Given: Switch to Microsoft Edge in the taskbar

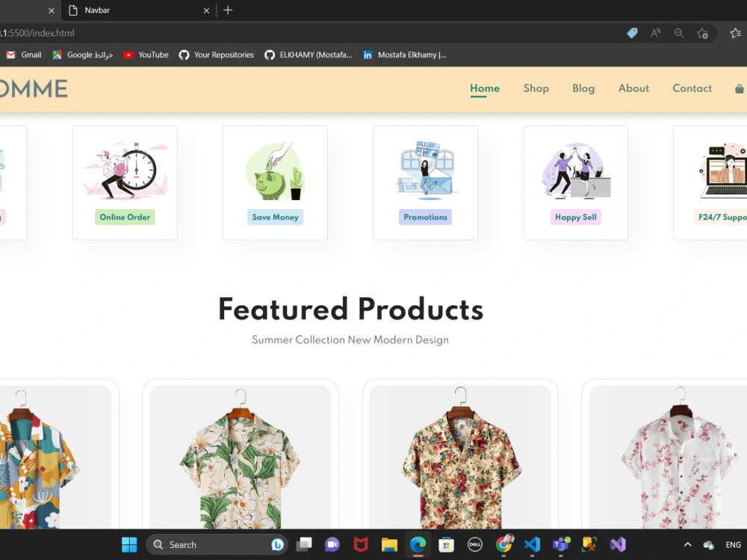Looking at the screenshot, I should point(418,544).
